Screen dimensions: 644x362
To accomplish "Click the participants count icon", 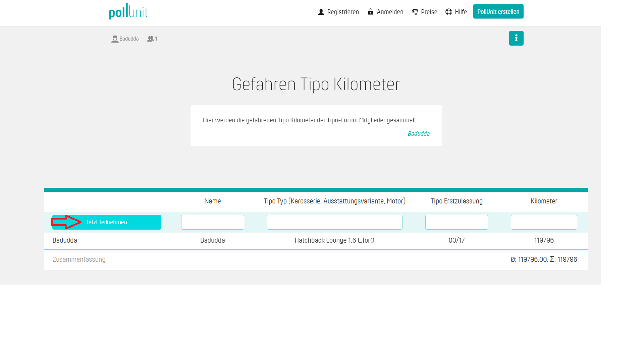I will tap(150, 39).
